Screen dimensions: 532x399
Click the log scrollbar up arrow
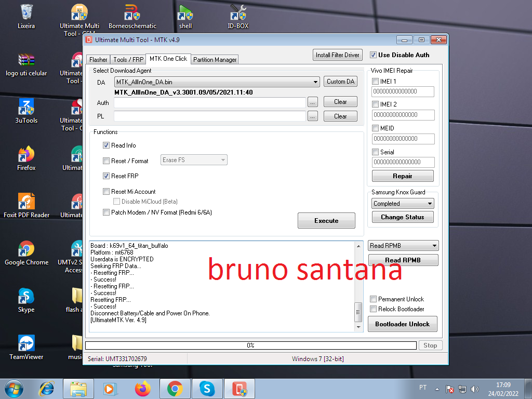point(358,246)
